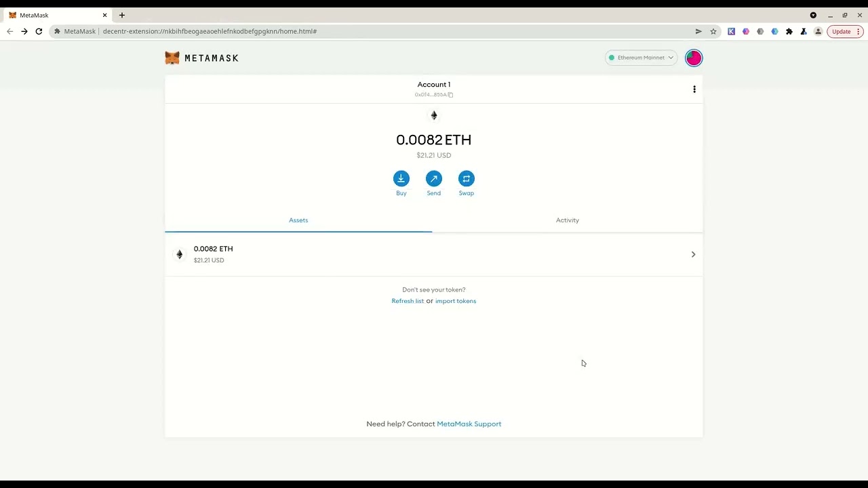Click the send-page arrow icon in address bar
Image resolution: width=868 pixels, height=488 pixels.
[698, 31]
